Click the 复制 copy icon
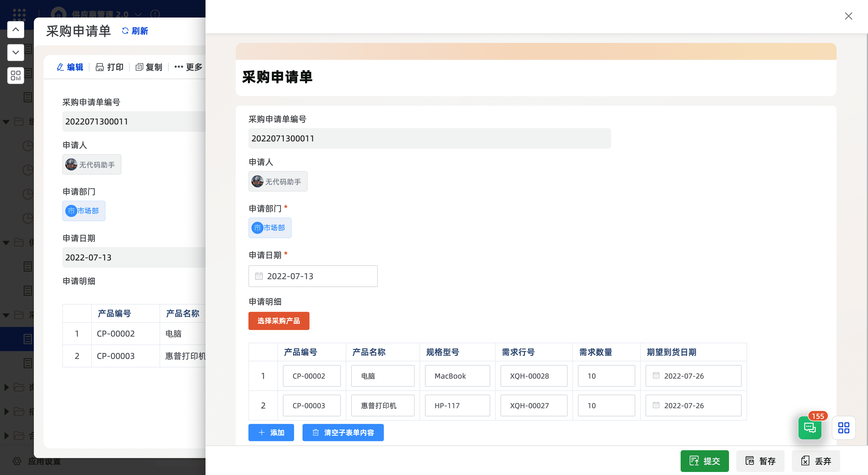This screenshot has width=868, height=475. [x=139, y=67]
